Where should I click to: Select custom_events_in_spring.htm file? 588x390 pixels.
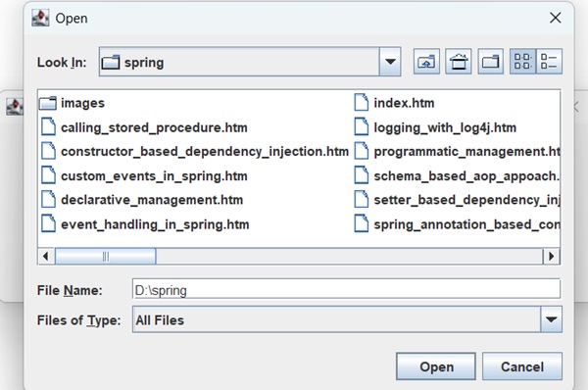(144, 175)
